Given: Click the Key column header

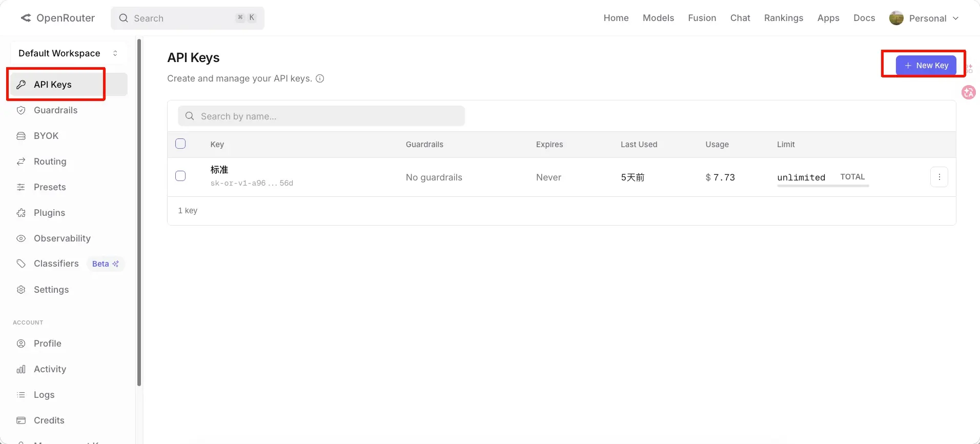Looking at the screenshot, I should pyautogui.click(x=217, y=145).
